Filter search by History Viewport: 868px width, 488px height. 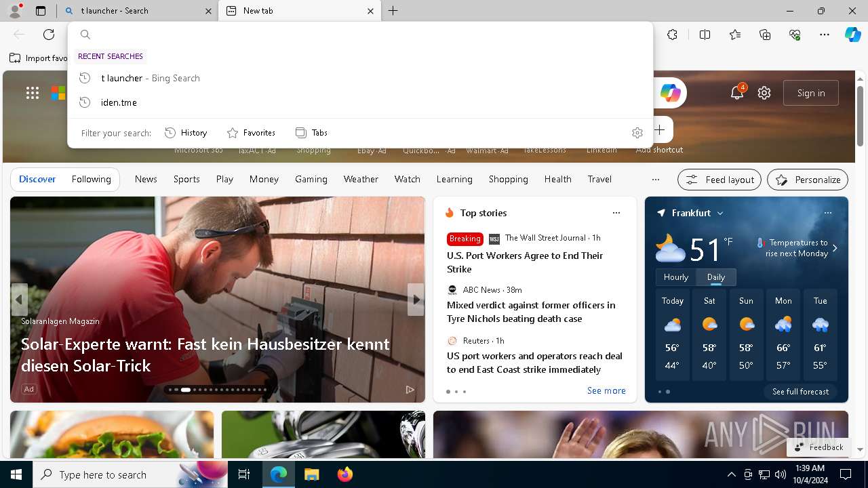point(186,133)
